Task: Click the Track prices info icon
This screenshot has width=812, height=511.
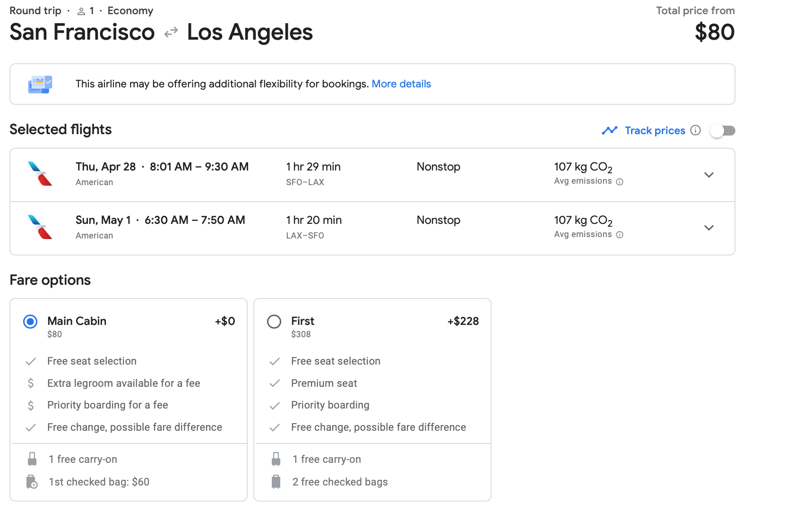Action: tap(695, 130)
